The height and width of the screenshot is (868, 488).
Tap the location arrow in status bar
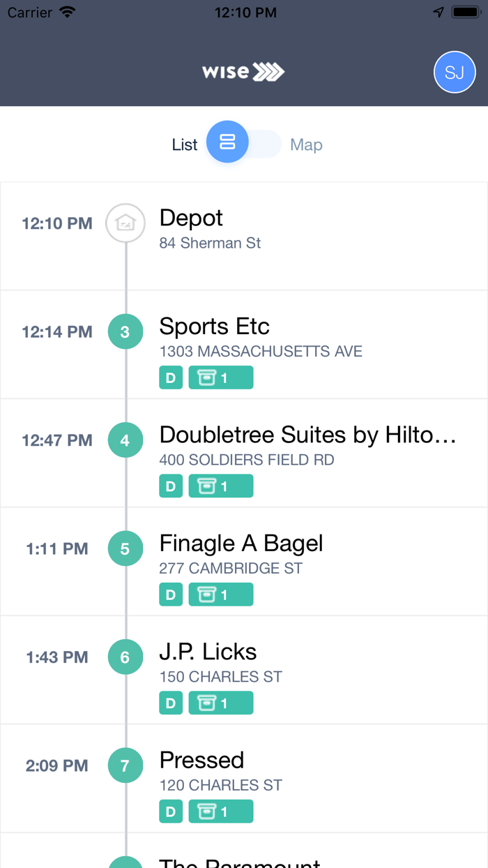439,13
